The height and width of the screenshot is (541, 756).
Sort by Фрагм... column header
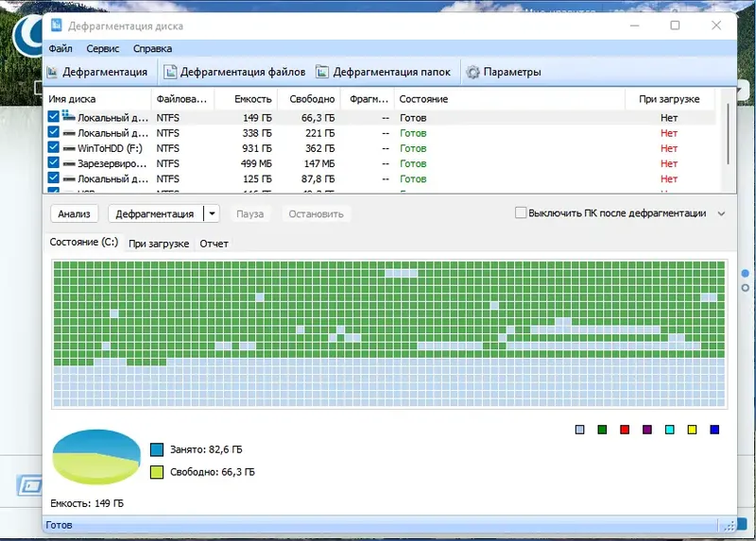pyautogui.click(x=369, y=99)
